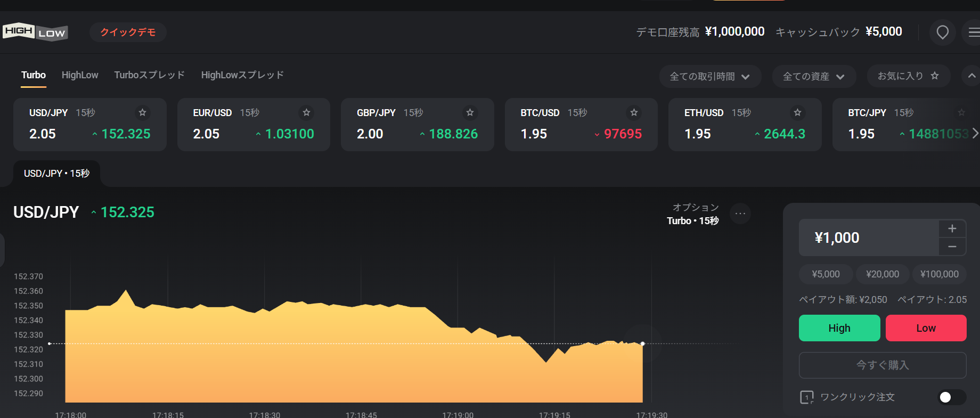Click the ペイアウト: 2.05 text

[x=932, y=300]
